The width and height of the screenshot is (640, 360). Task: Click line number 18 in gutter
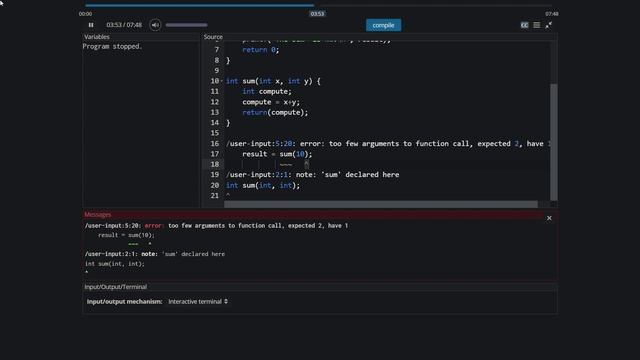coord(215,164)
